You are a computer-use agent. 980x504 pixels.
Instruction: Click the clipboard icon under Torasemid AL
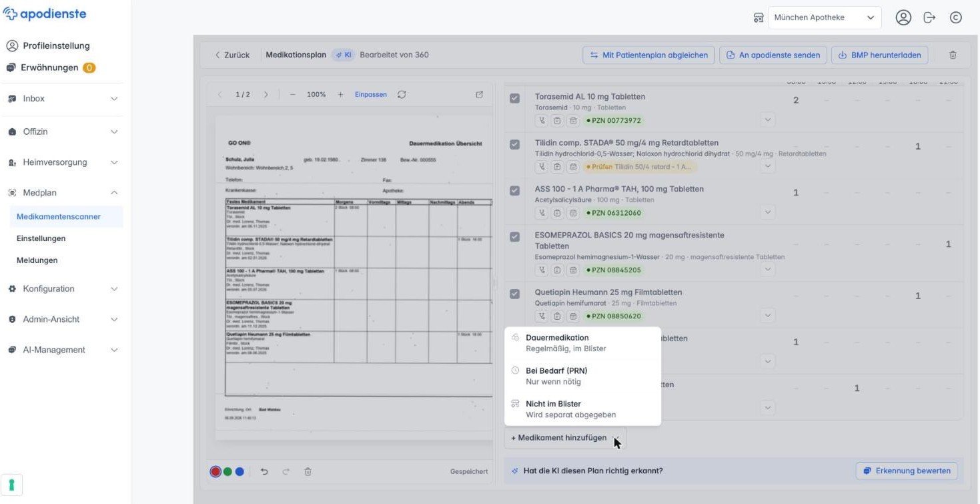pos(557,121)
